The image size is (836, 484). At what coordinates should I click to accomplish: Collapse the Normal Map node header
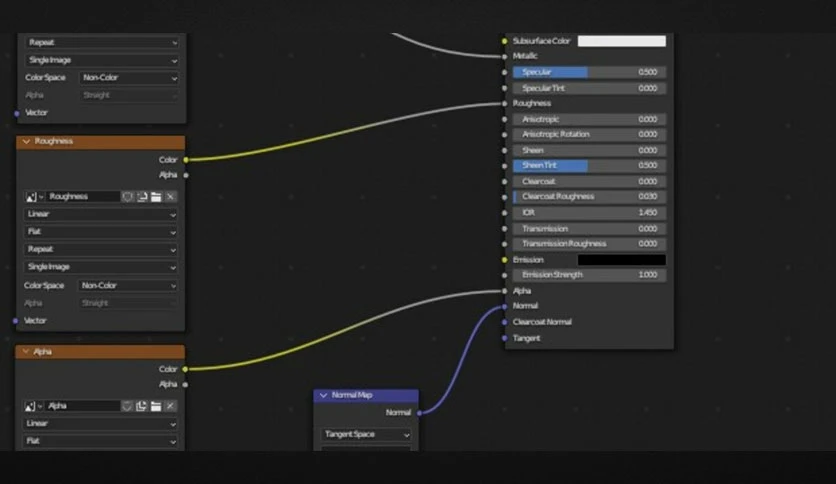pos(323,395)
